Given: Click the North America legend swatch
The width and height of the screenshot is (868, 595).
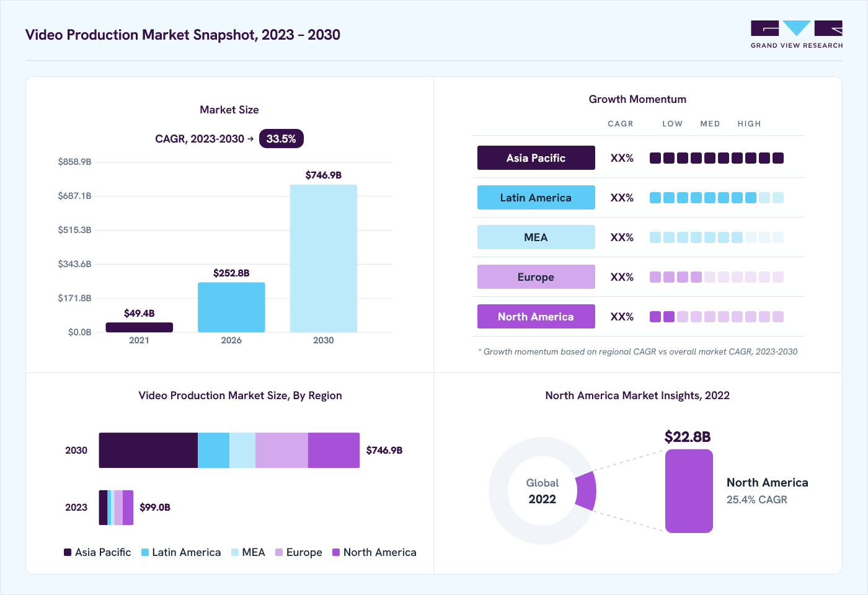Looking at the screenshot, I should [x=336, y=552].
